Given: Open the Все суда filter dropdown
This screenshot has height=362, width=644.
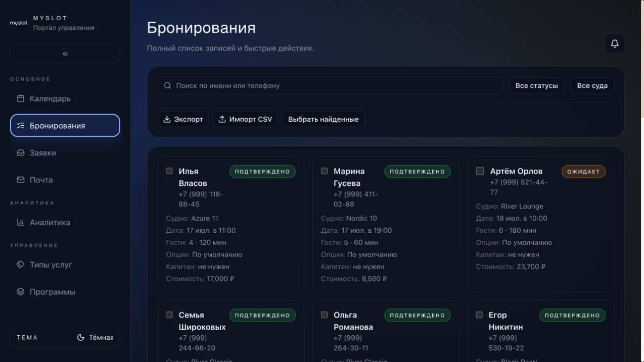Looking at the screenshot, I should click(592, 86).
